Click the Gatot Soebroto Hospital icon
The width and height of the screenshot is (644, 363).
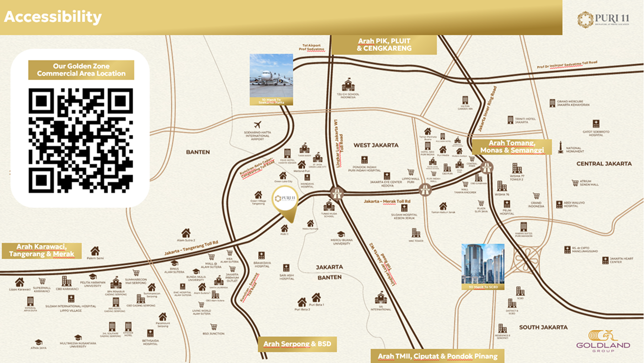(596, 124)
